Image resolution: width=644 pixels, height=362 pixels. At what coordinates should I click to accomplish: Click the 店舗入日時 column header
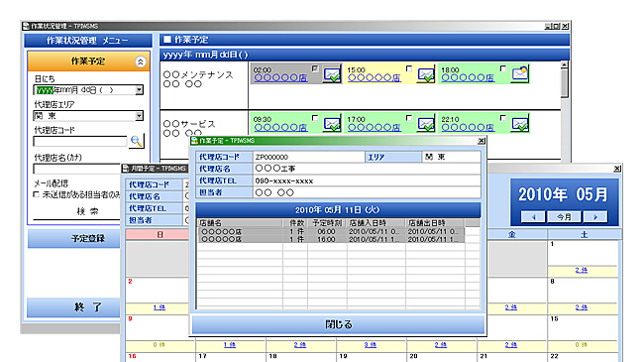tap(376, 223)
